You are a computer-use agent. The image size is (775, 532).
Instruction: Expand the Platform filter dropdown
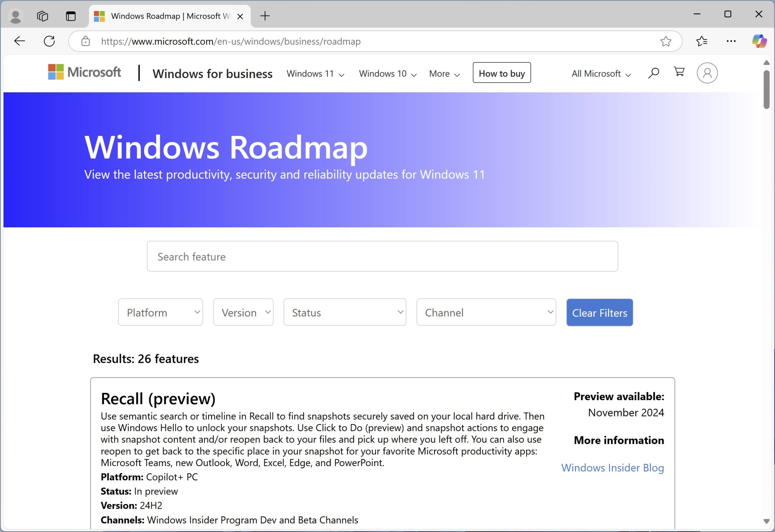pyautogui.click(x=160, y=312)
